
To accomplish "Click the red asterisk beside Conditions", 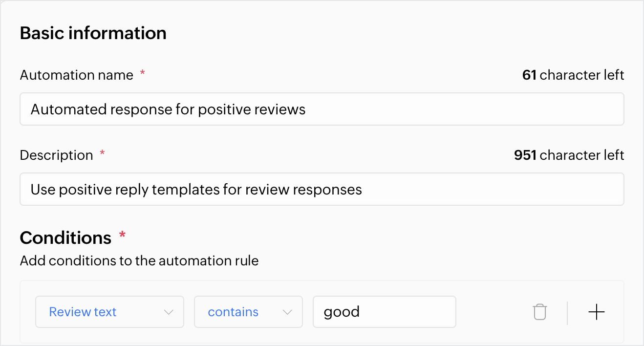I will click(x=122, y=235).
